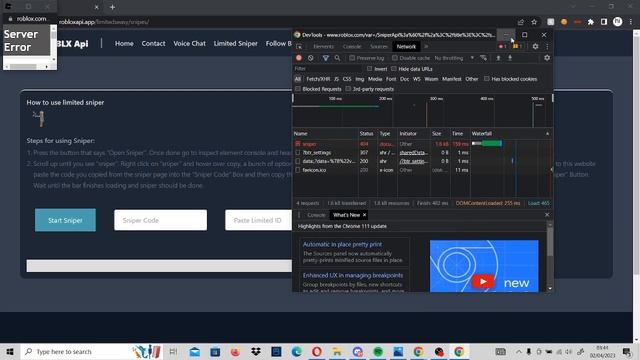The image size is (640, 360).
Task: Activate the inspect element picker tool
Action: (299, 47)
